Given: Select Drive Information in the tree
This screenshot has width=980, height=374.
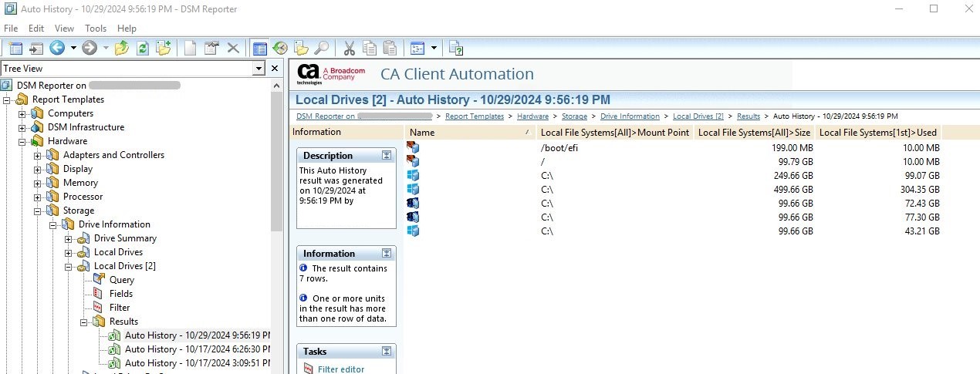Looking at the screenshot, I should (114, 224).
